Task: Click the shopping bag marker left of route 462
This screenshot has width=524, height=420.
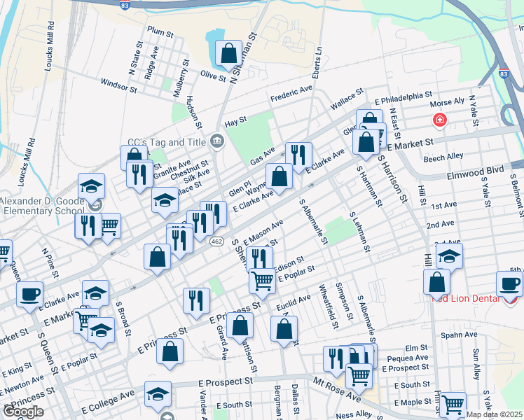Action: (158, 257)
